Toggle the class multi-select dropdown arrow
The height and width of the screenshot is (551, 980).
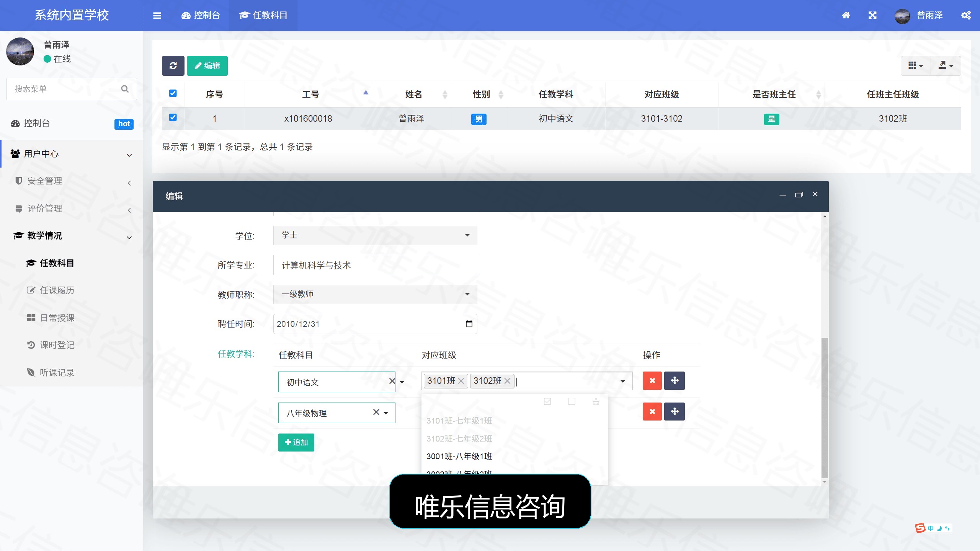[623, 381]
